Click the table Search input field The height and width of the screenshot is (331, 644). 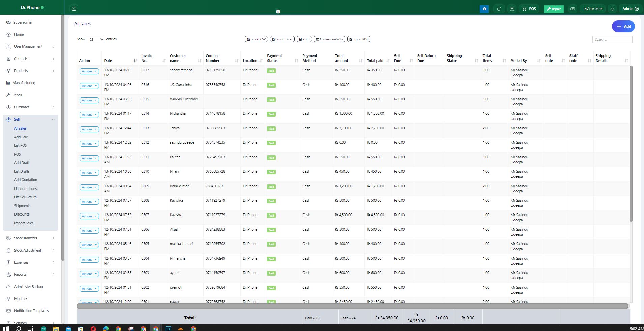(x=612, y=39)
